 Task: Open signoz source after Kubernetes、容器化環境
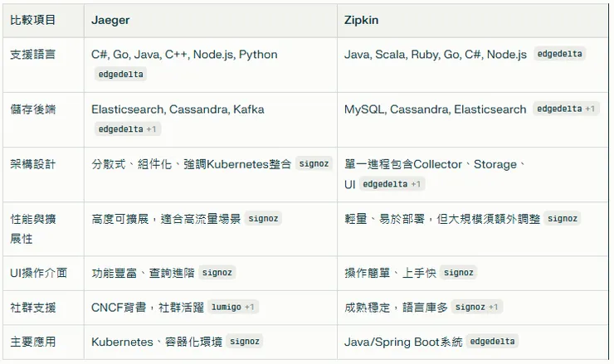pyautogui.click(x=245, y=342)
